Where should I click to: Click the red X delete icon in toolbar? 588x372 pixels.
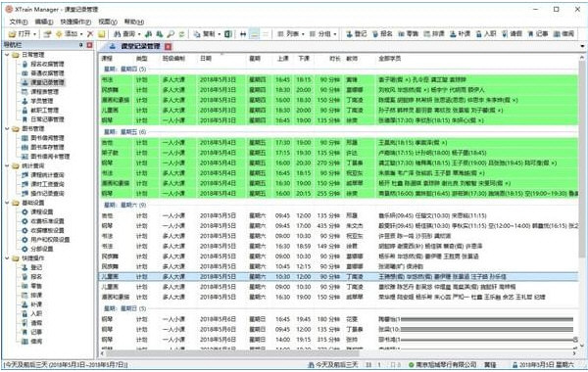(90, 34)
